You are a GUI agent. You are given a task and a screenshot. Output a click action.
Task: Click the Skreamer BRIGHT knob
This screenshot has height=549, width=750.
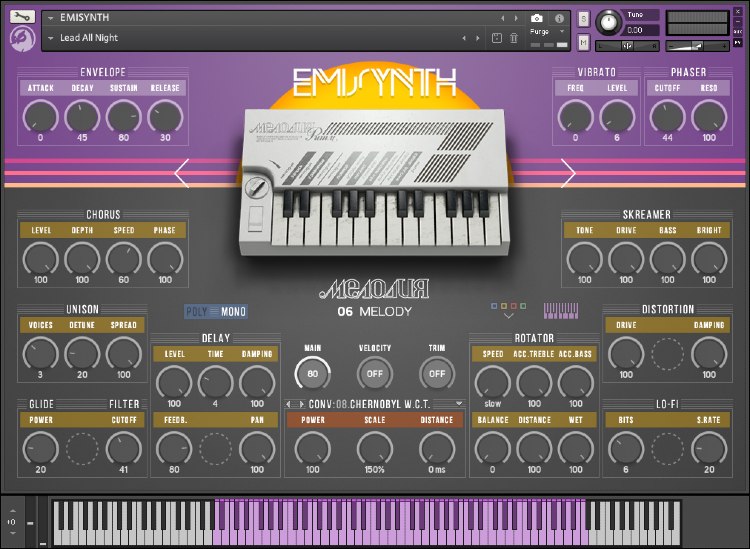click(x=709, y=259)
